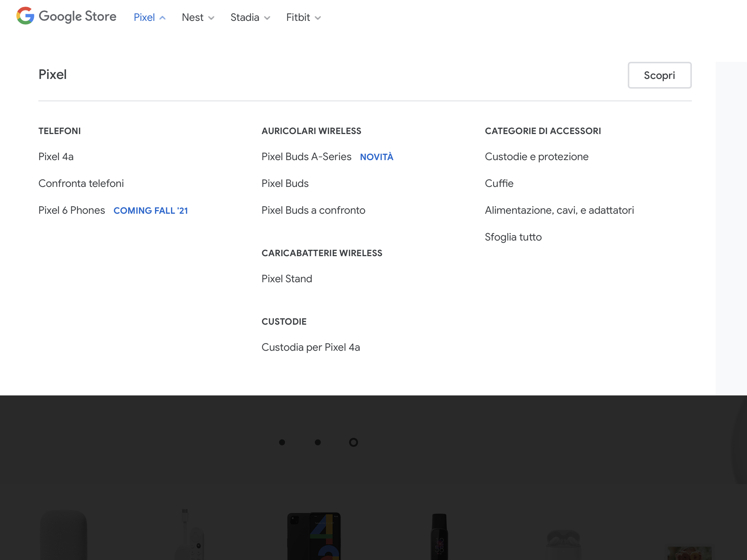Select Custodia per Pixel 4a

(311, 347)
